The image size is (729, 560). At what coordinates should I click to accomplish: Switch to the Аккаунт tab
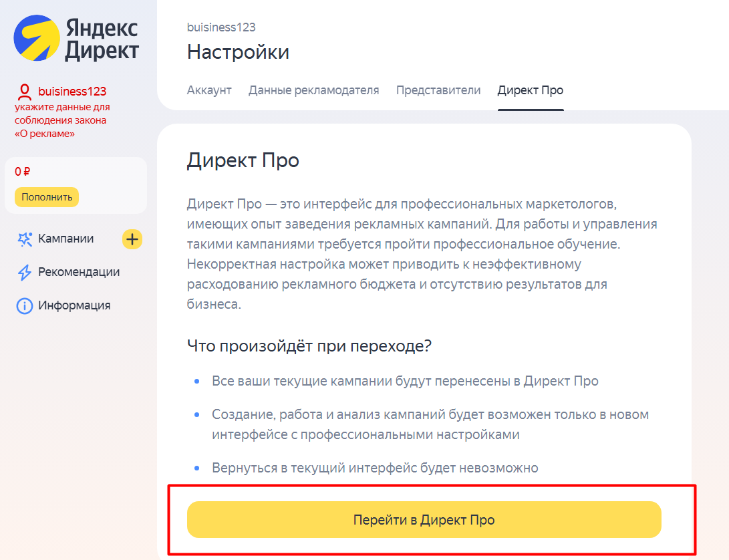pyautogui.click(x=209, y=90)
